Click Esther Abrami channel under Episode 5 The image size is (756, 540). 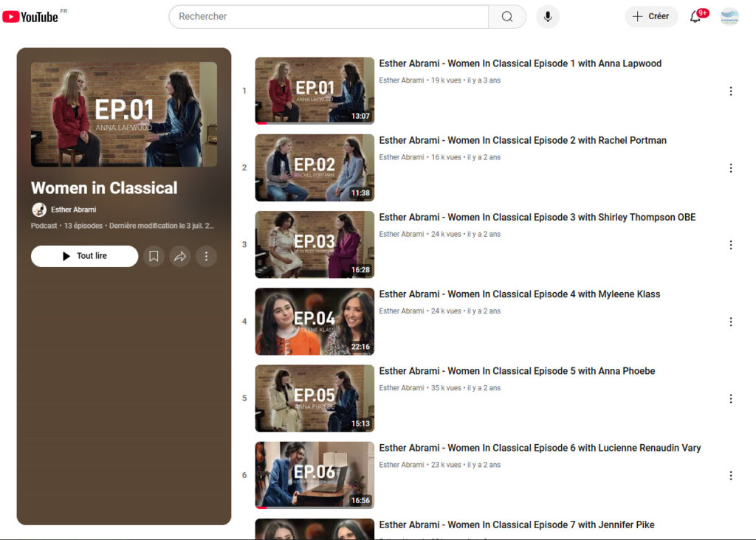point(401,388)
